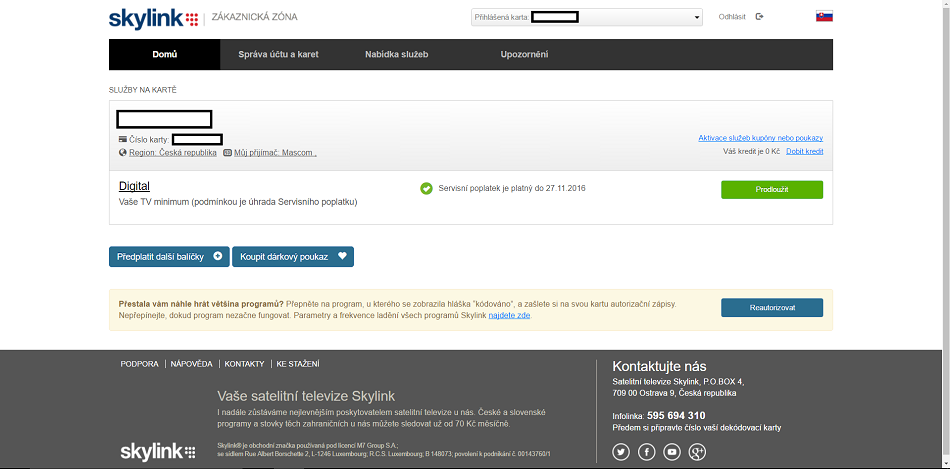Follow the najdete zde link
This screenshot has height=469, width=950.
(510, 316)
